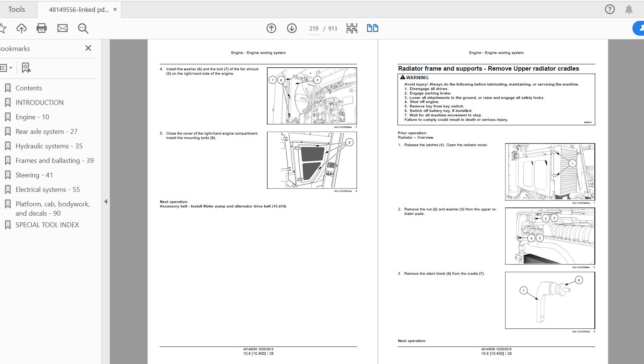The height and width of the screenshot is (364, 644).
Task: Click the blue Share button
Action: pos(639,28)
